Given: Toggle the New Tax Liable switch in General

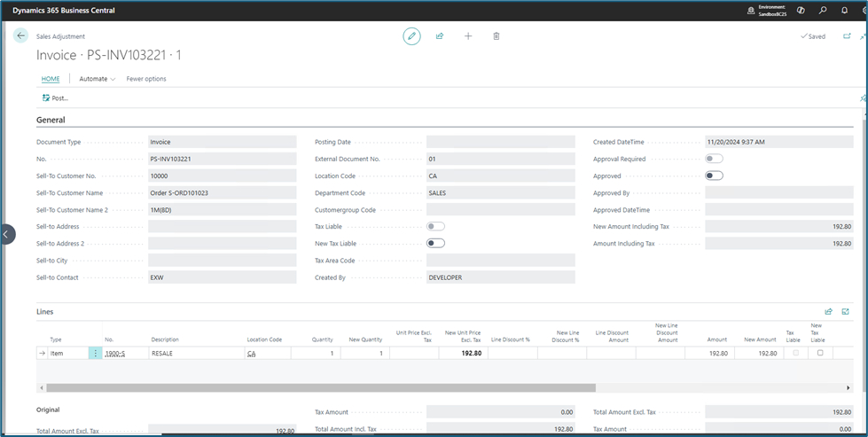Looking at the screenshot, I should pos(435,244).
